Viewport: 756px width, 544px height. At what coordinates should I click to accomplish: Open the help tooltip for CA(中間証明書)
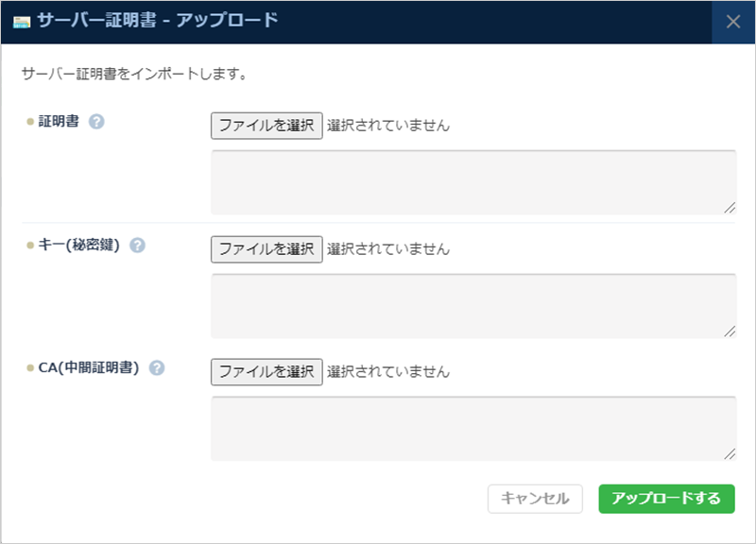click(x=158, y=369)
